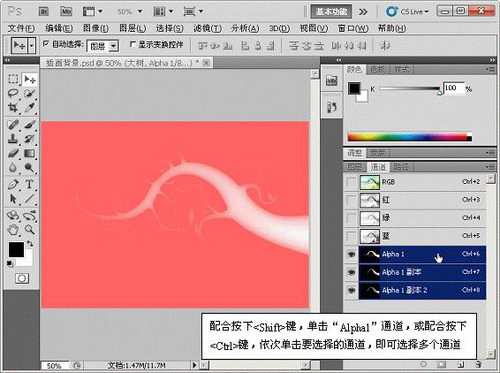The height and width of the screenshot is (373, 500).
Task: Enable Show Transform Controls checkbox
Action: pyautogui.click(x=132, y=44)
